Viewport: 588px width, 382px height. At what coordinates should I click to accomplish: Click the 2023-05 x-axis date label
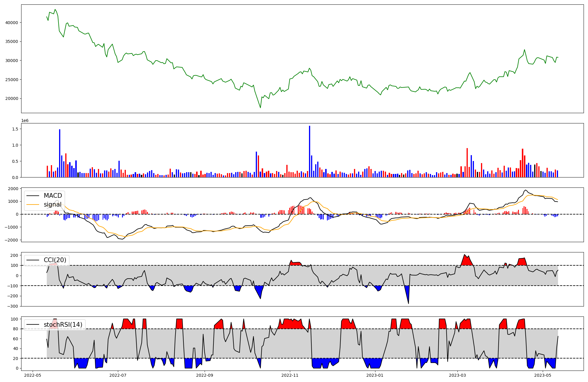543,375
